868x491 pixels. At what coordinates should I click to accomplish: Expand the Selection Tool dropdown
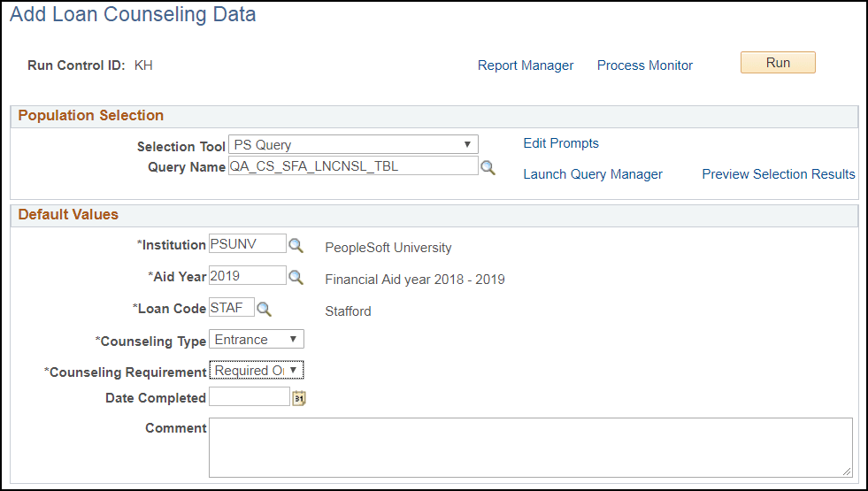point(353,144)
